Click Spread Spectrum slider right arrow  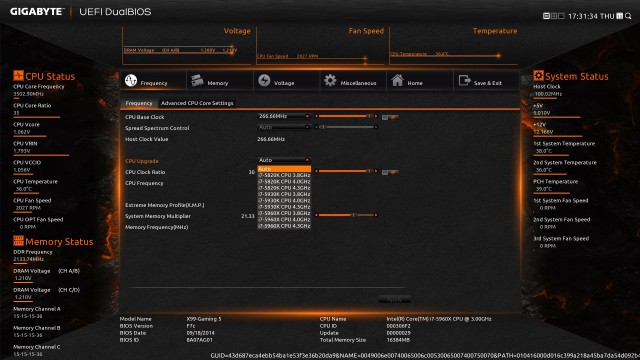376,127
